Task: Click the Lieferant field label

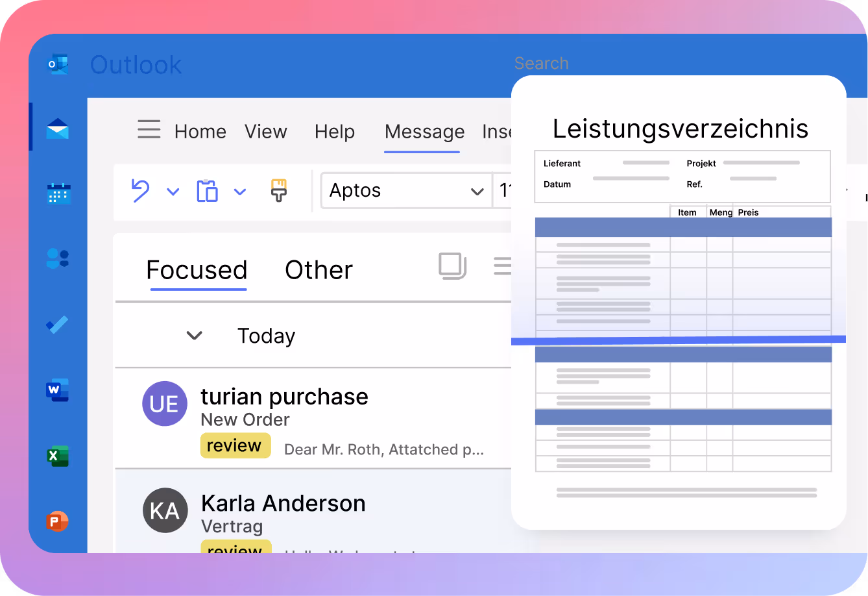Action: click(562, 164)
